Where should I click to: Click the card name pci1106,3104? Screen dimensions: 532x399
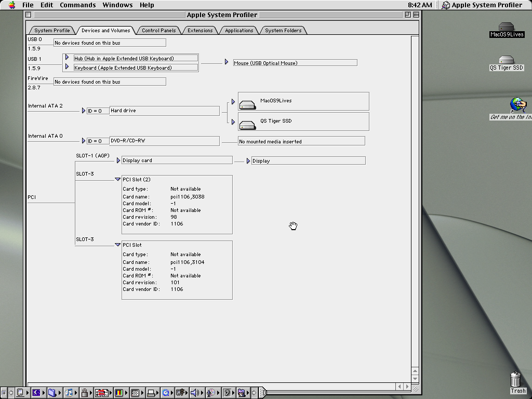click(x=187, y=262)
